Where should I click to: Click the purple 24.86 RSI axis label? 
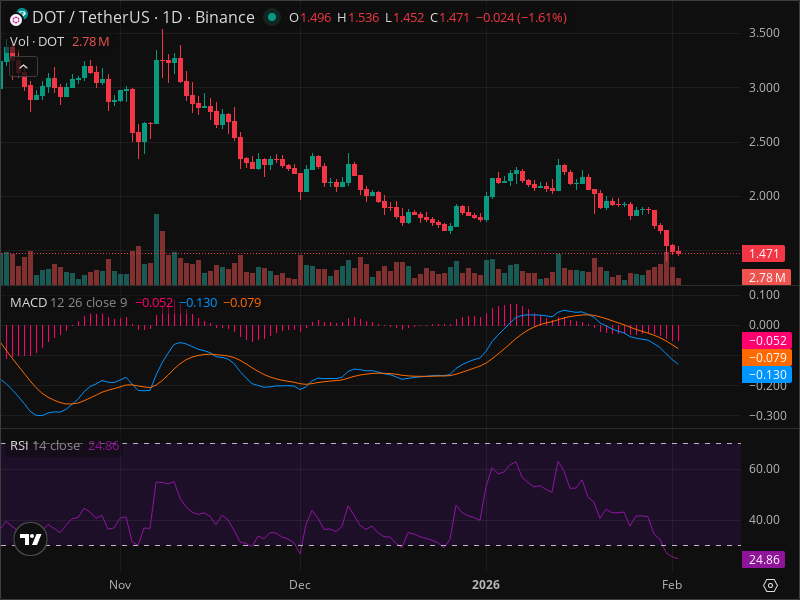(763, 560)
